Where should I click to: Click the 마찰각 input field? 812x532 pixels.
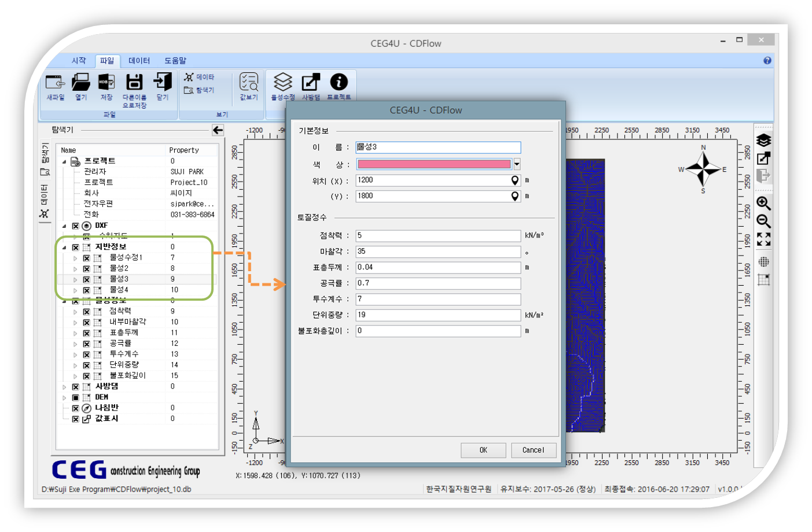pos(438,252)
